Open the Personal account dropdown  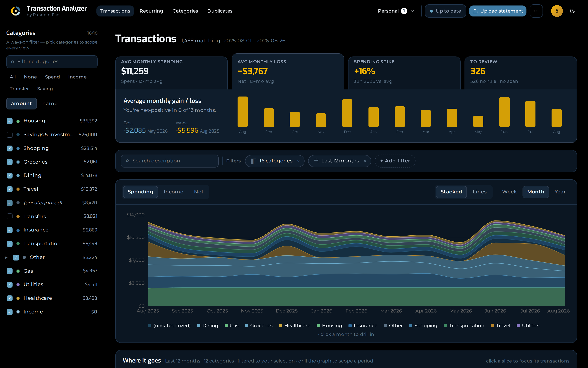[396, 11]
